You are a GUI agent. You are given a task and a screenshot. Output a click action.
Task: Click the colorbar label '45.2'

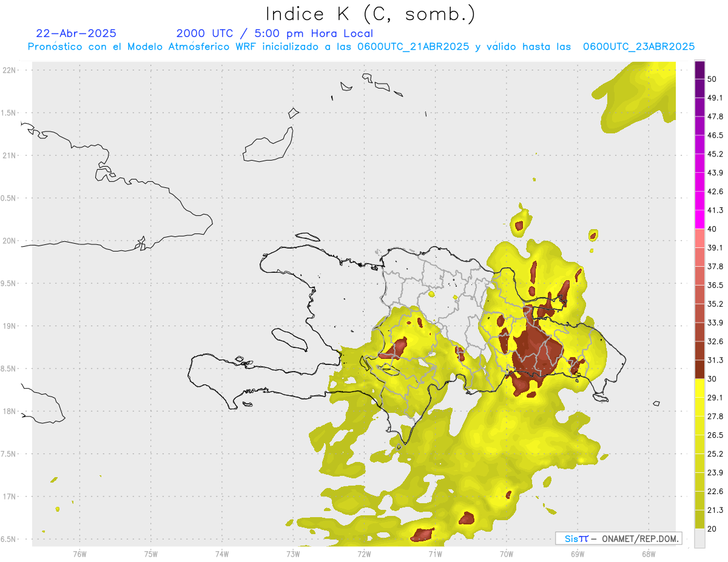coord(715,154)
